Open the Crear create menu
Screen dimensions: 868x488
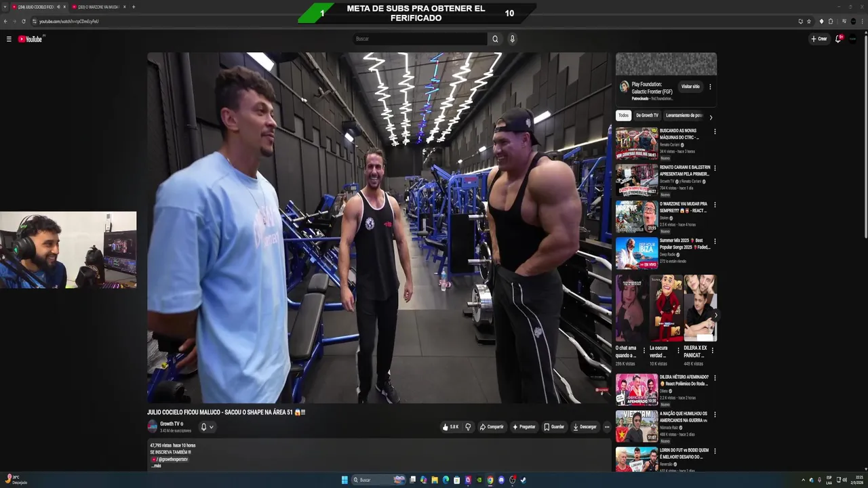click(x=819, y=39)
